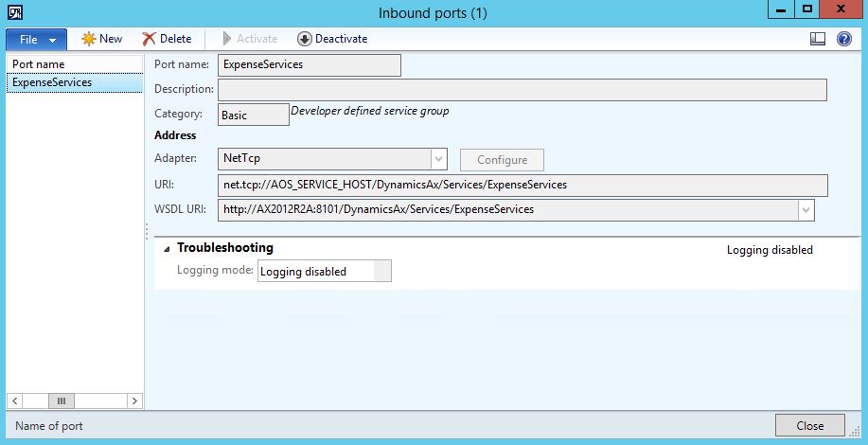Image resolution: width=868 pixels, height=445 pixels.
Task: Maximize the Inbound ports window
Action: (807, 9)
